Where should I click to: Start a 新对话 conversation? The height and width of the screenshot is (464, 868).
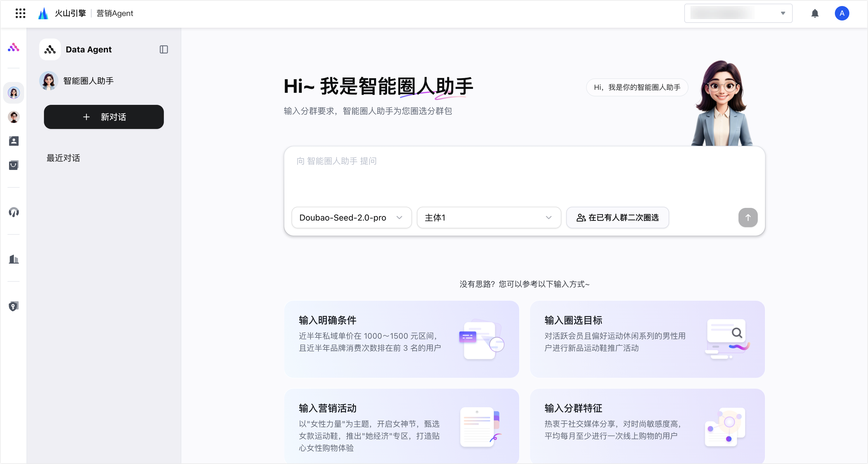tap(104, 117)
